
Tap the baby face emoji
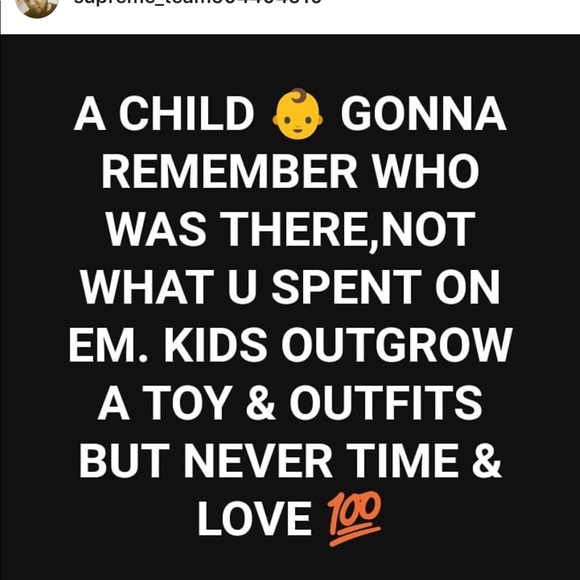point(297,114)
